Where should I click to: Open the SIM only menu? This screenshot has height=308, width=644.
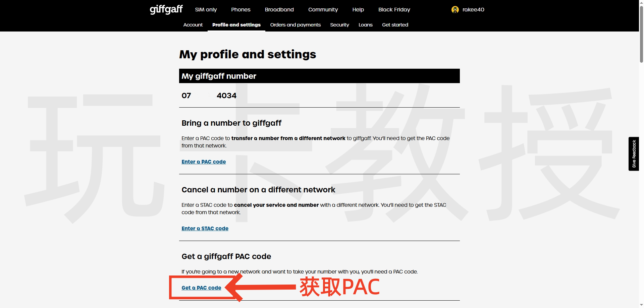coord(206,9)
